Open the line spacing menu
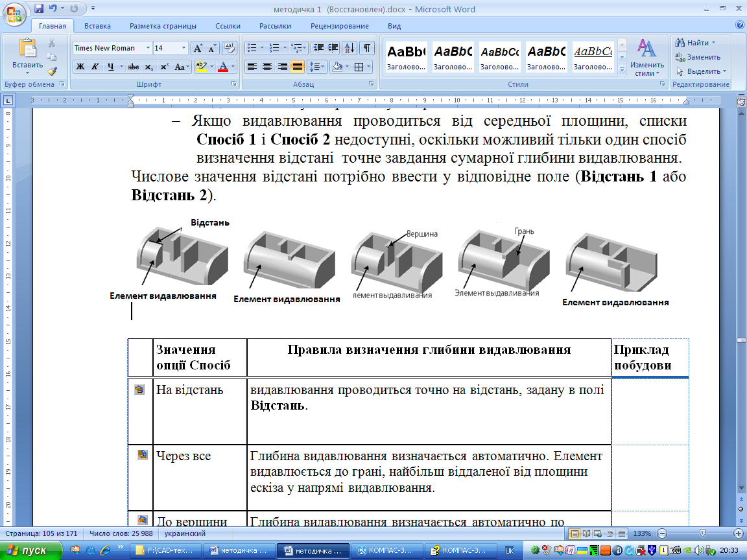747x560 pixels. [x=317, y=67]
